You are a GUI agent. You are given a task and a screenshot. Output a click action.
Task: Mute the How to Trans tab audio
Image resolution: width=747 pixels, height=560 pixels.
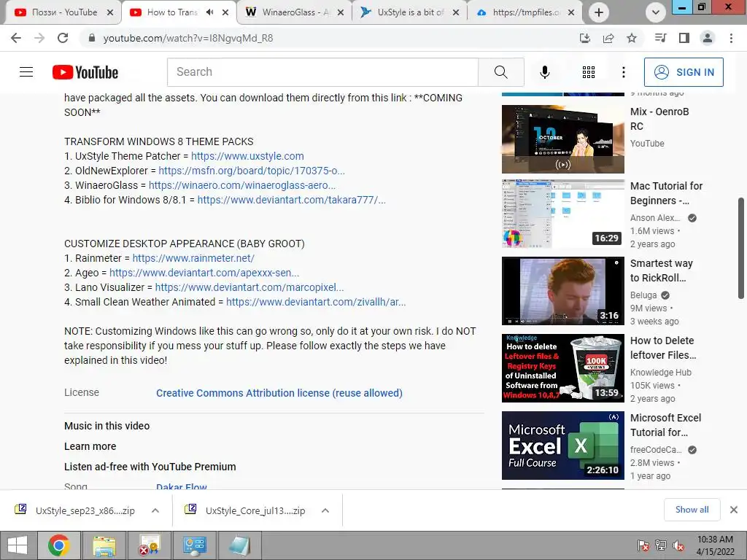(x=209, y=12)
